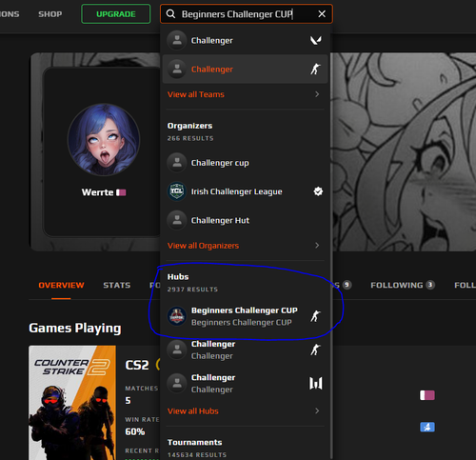Screen dimensions: 476x460
Task: Click the CS2 game title
Action: [137, 365]
